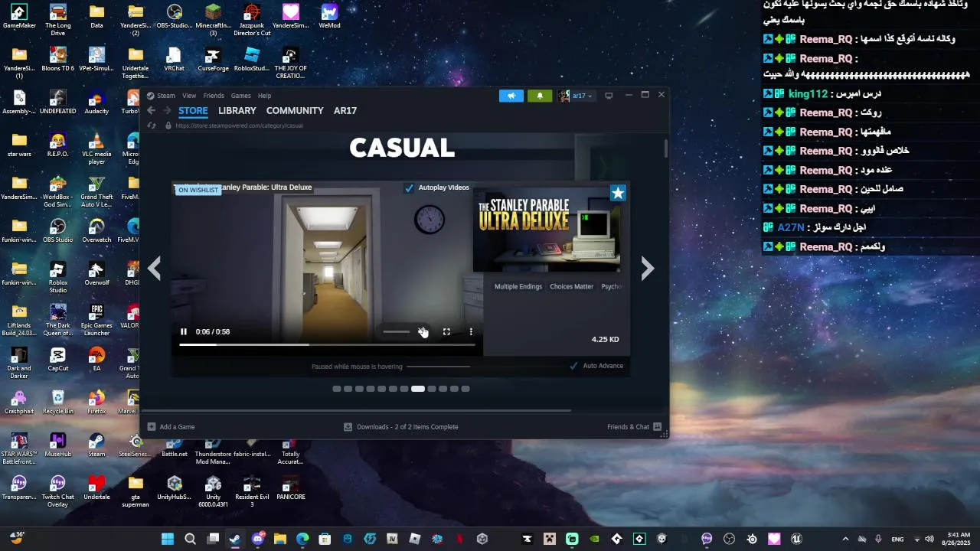Viewport: 980px width, 551px height.
Task: Select the Overwatch desktop icon
Action: [x=96, y=230]
